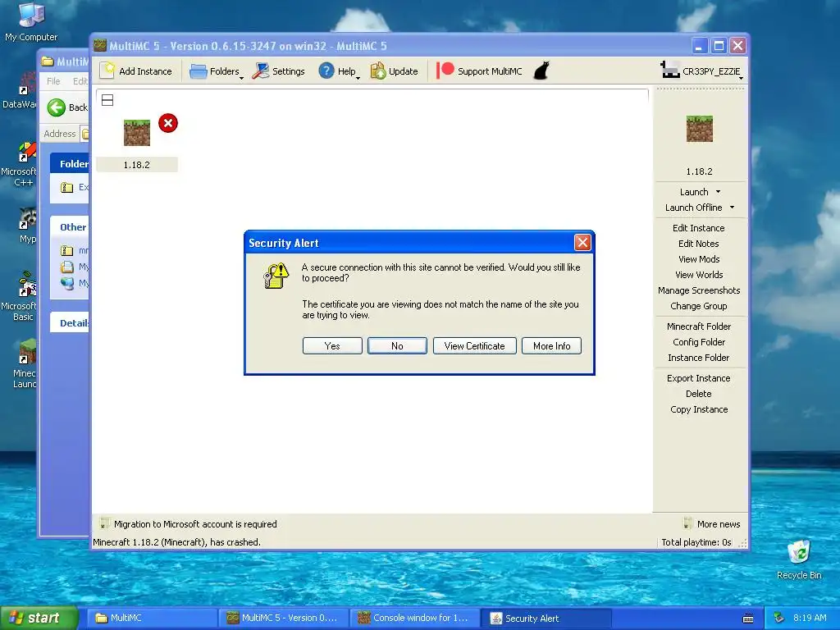The width and height of the screenshot is (840, 630).
Task: Select the 1.18.2 instance grass block icon
Action: tap(137, 132)
